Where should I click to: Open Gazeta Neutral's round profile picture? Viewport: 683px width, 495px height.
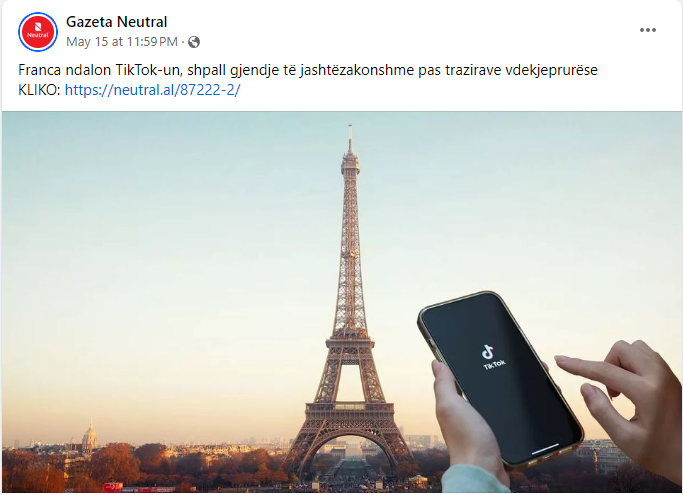[x=38, y=32]
